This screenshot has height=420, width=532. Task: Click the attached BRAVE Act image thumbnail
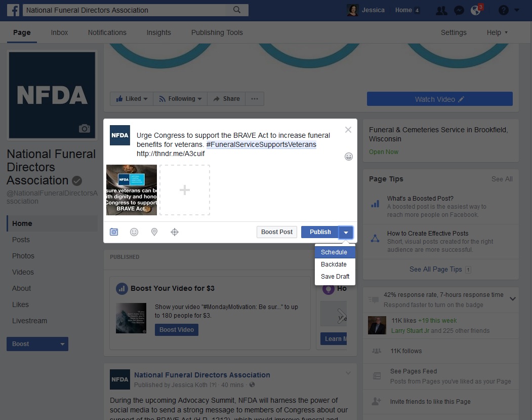tap(132, 190)
